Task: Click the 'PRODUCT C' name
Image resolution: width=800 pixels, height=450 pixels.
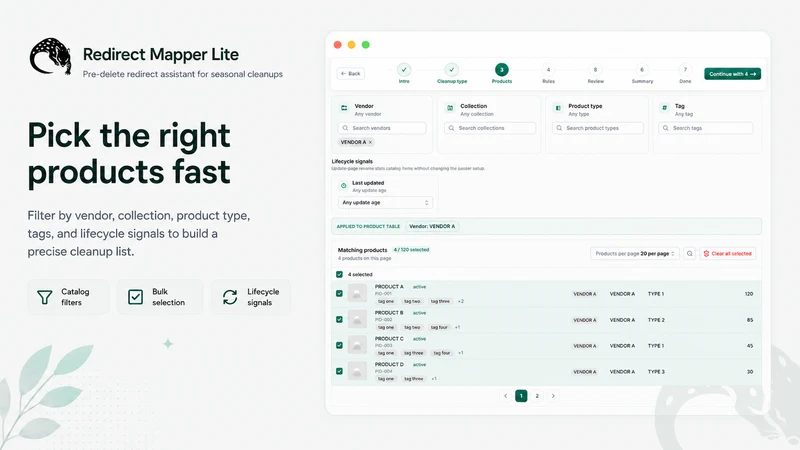Action: pyautogui.click(x=389, y=339)
